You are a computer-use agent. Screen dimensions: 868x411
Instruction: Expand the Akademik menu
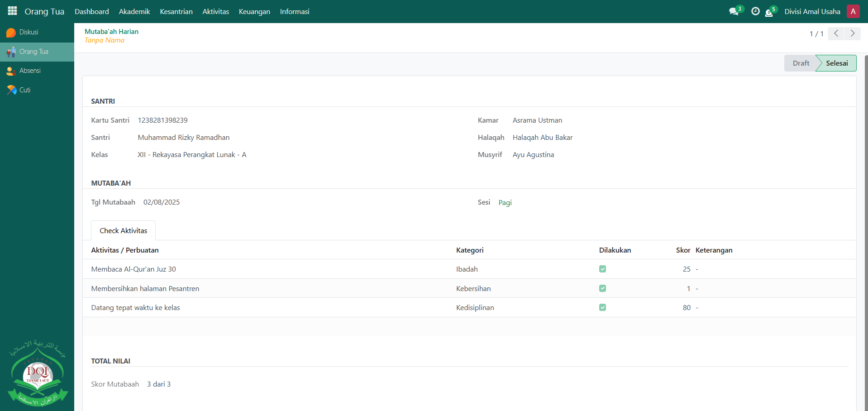(x=134, y=11)
